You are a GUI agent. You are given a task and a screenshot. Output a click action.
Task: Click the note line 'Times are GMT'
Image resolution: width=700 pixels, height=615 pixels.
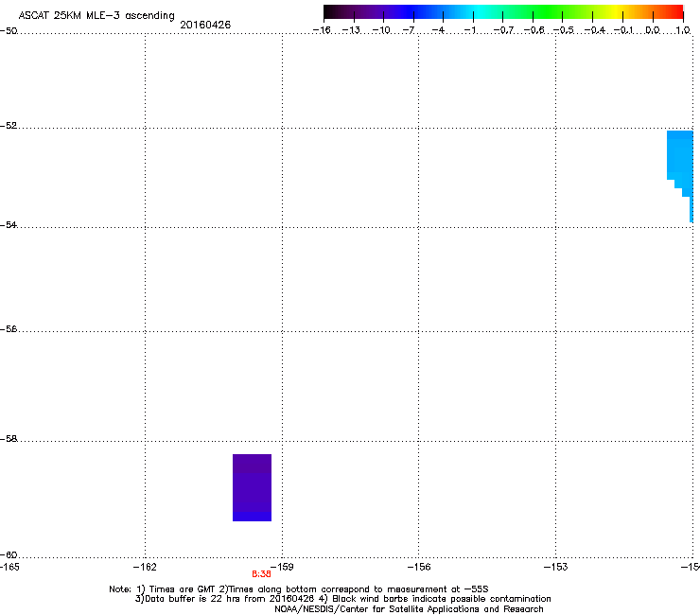click(299, 589)
